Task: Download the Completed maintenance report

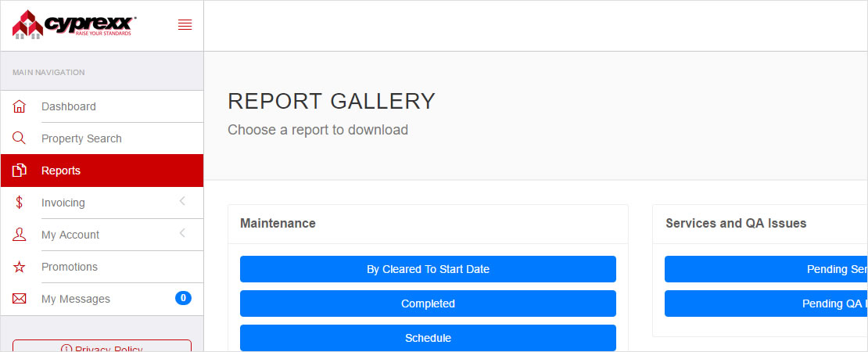Action: pyautogui.click(x=428, y=304)
